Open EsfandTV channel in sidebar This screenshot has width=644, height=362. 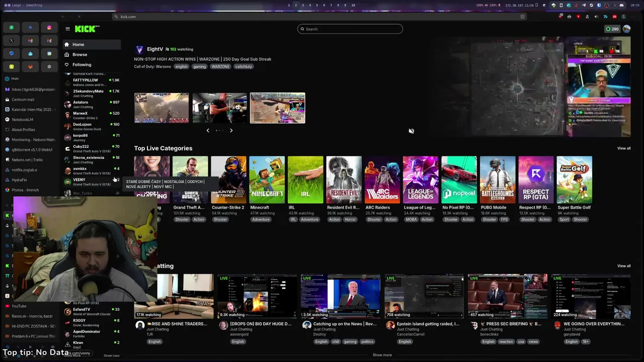pyautogui.click(x=92, y=311)
